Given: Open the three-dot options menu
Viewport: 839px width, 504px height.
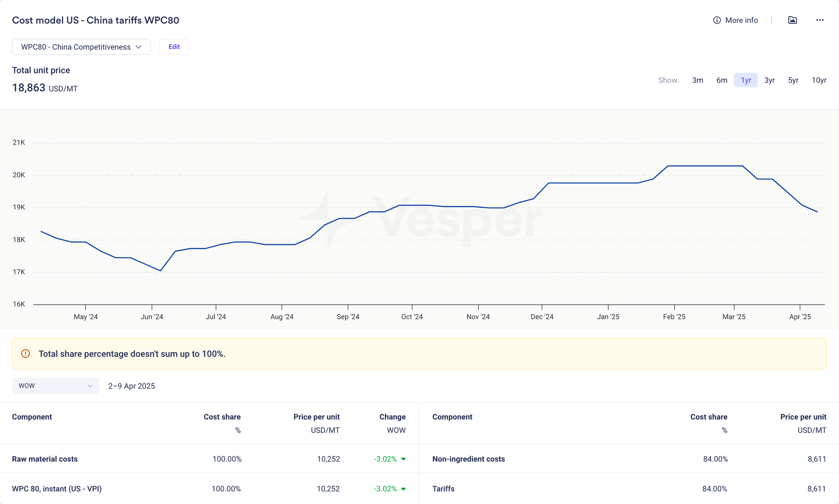Looking at the screenshot, I should pos(820,20).
